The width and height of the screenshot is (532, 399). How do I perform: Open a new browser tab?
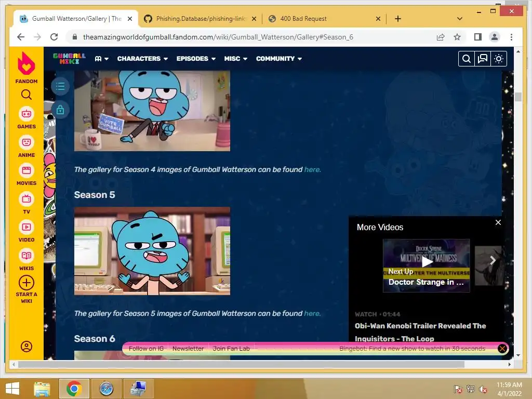(x=398, y=19)
